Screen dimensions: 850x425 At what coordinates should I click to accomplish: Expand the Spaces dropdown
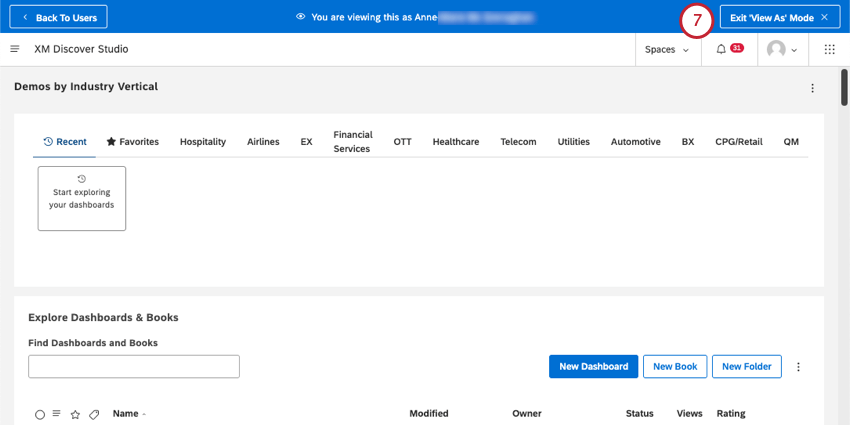667,49
